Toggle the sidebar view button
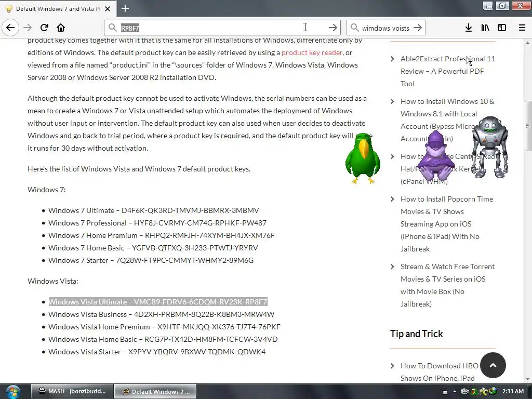The width and height of the screenshot is (532, 399). click(502, 28)
